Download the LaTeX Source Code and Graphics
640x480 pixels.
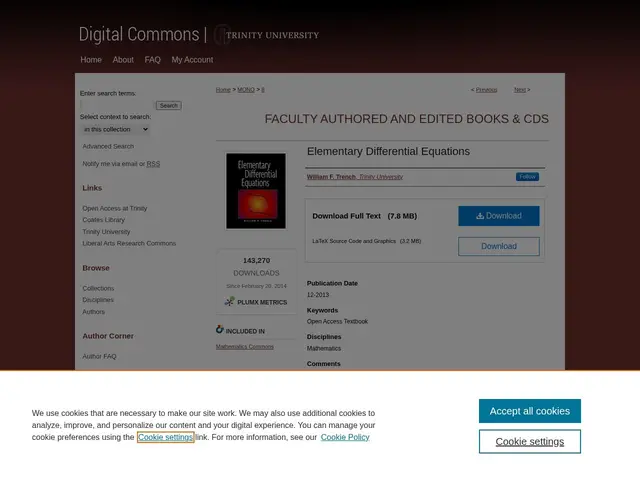click(x=498, y=246)
